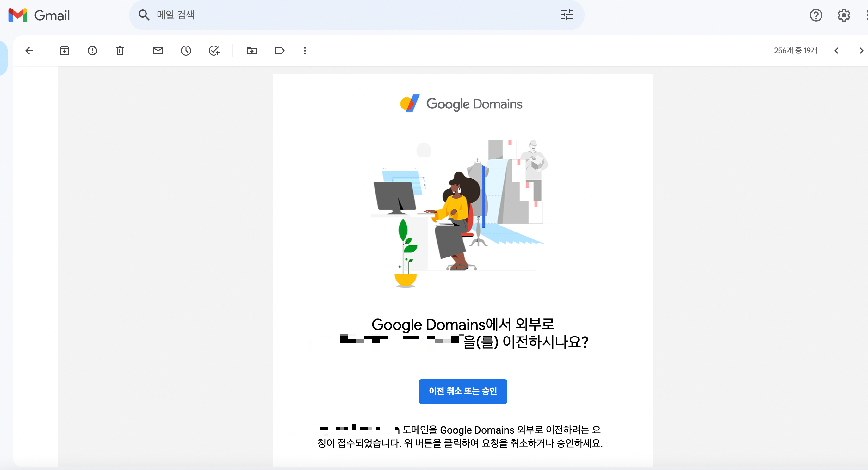Show search options filter icon
Image resolution: width=868 pixels, height=470 pixels.
[x=567, y=15]
